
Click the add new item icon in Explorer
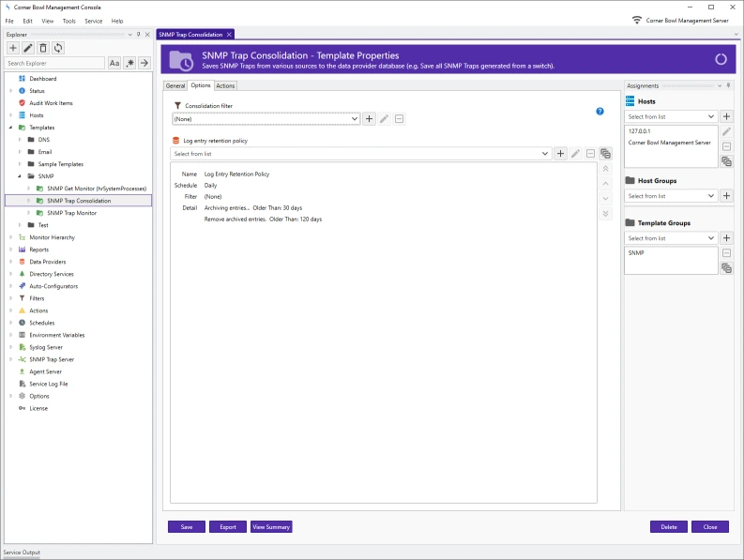tap(13, 48)
